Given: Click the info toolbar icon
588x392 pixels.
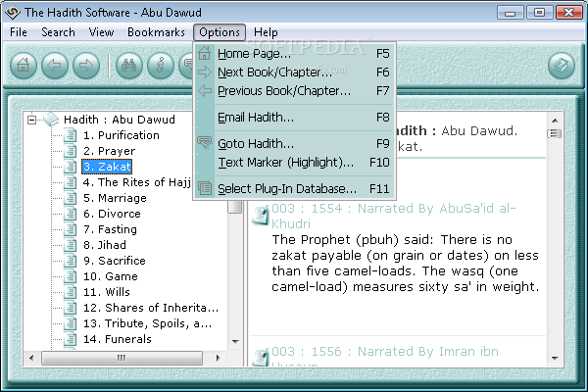Looking at the screenshot, I should tap(161, 66).
